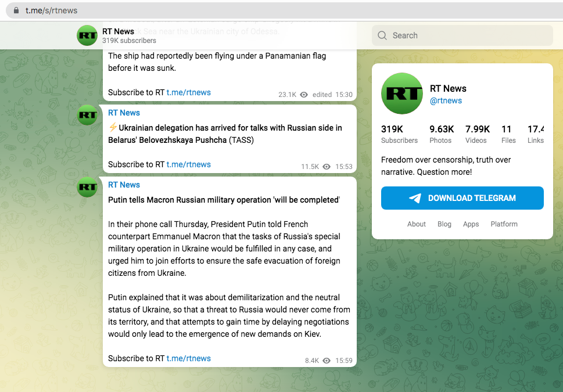Image resolution: width=563 pixels, height=392 pixels.
Task: Click the RT News title in the header
Action: pos(118,31)
